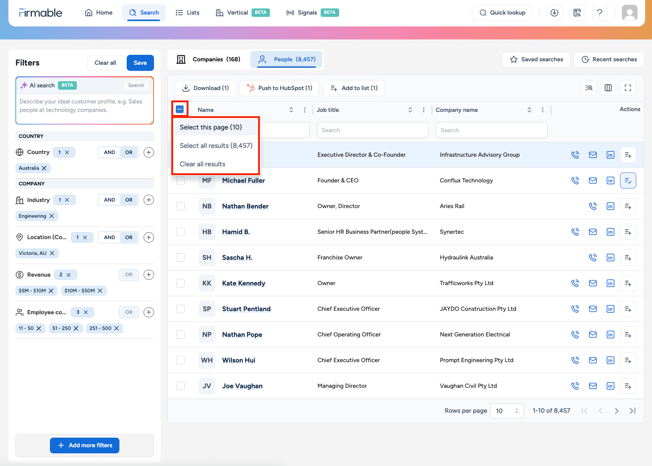Open the column settings icon
The image size is (652, 466).
tap(608, 88)
